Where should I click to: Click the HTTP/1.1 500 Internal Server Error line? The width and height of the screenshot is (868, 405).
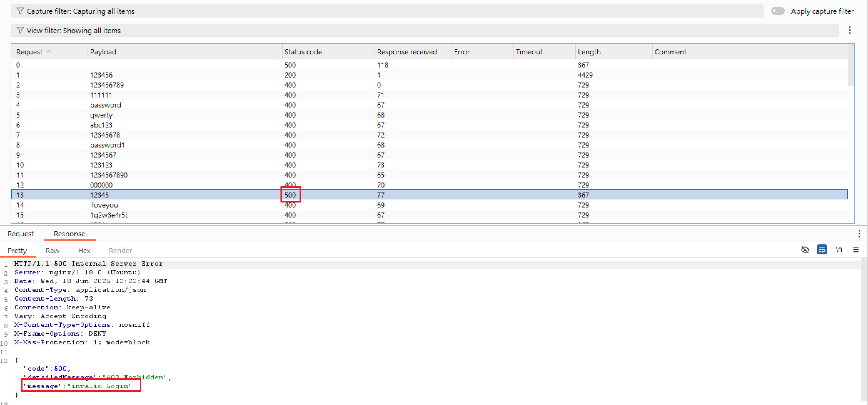[88, 264]
